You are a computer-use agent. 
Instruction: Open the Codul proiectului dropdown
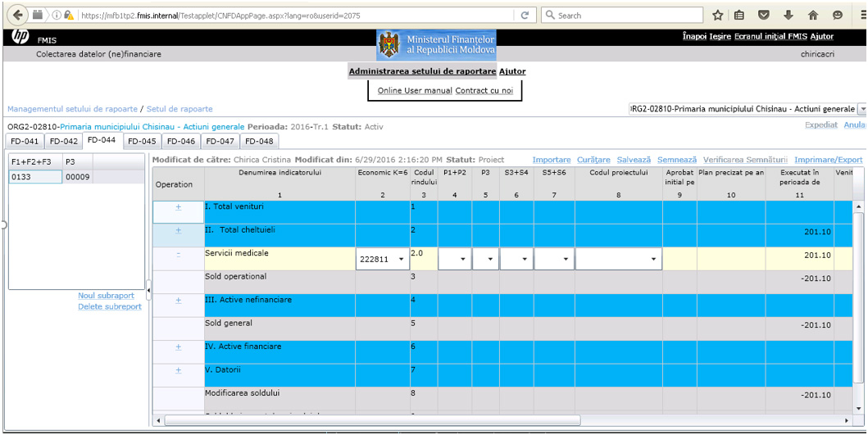coord(618,259)
